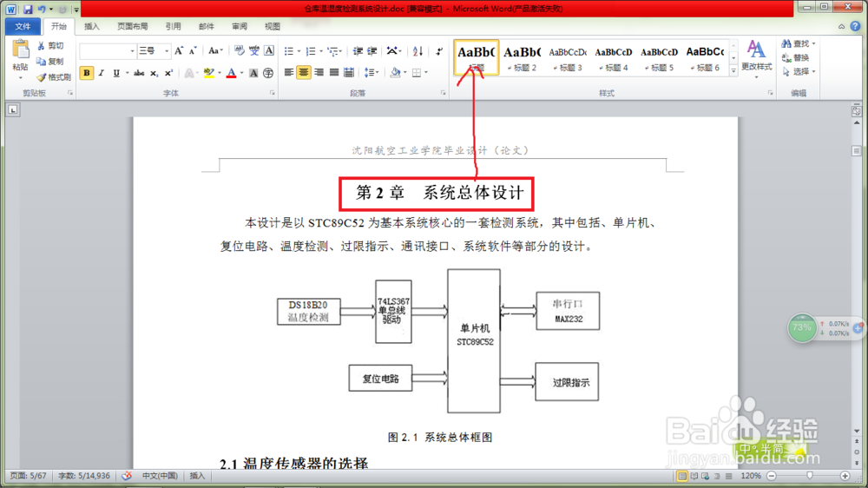Open the borders dropdown arrow

click(x=426, y=73)
